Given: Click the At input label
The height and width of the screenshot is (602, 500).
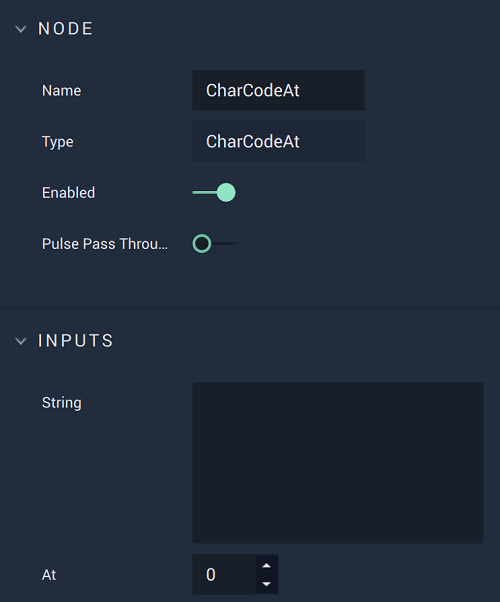Looking at the screenshot, I should click(49, 575).
